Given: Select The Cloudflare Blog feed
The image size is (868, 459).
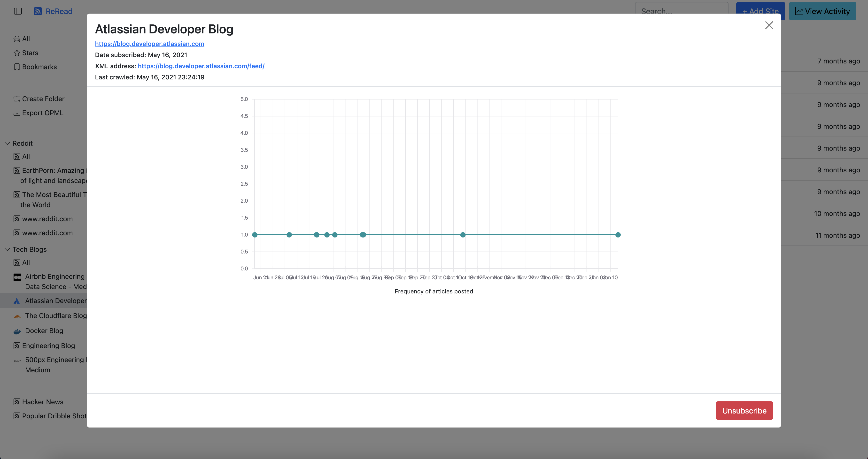Looking at the screenshot, I should pos(56,315).
